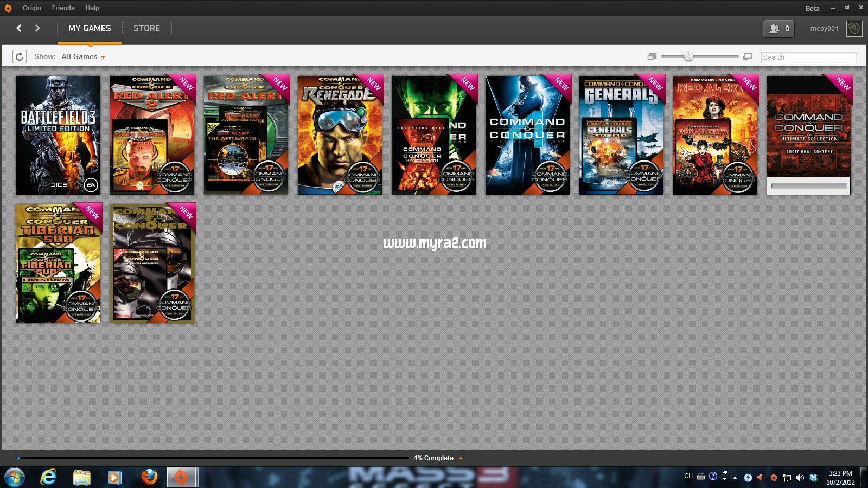The width and height of the screenshot is (868, 488).
Task: Click the Dropbox tray icon
Action: [x=813, y=478]
